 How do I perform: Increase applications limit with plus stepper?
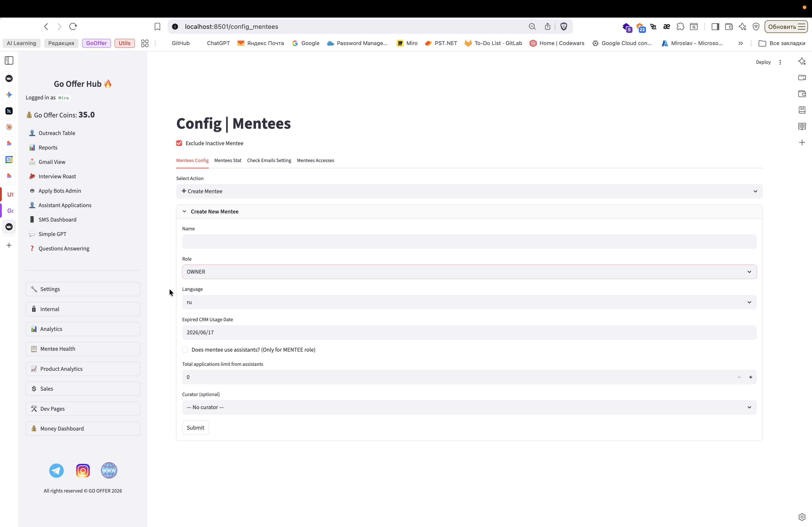(x=750, y=377)
